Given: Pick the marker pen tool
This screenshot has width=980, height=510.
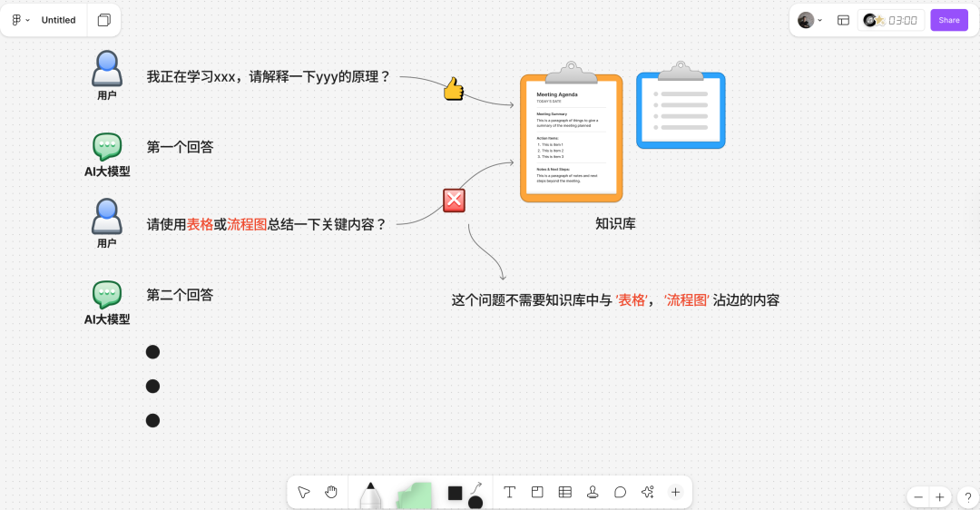Looking at the screenshot, I should [370, 495].
